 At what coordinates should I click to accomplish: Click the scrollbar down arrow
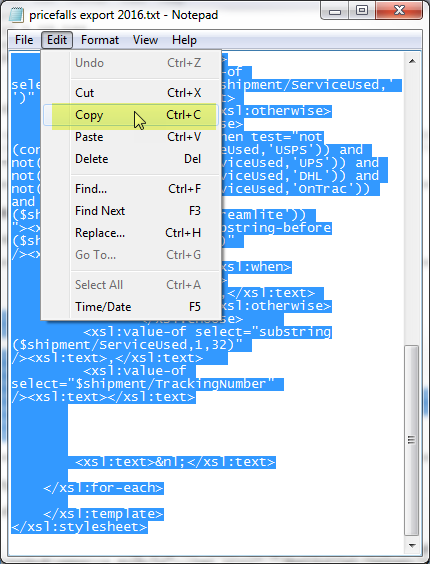412,546
